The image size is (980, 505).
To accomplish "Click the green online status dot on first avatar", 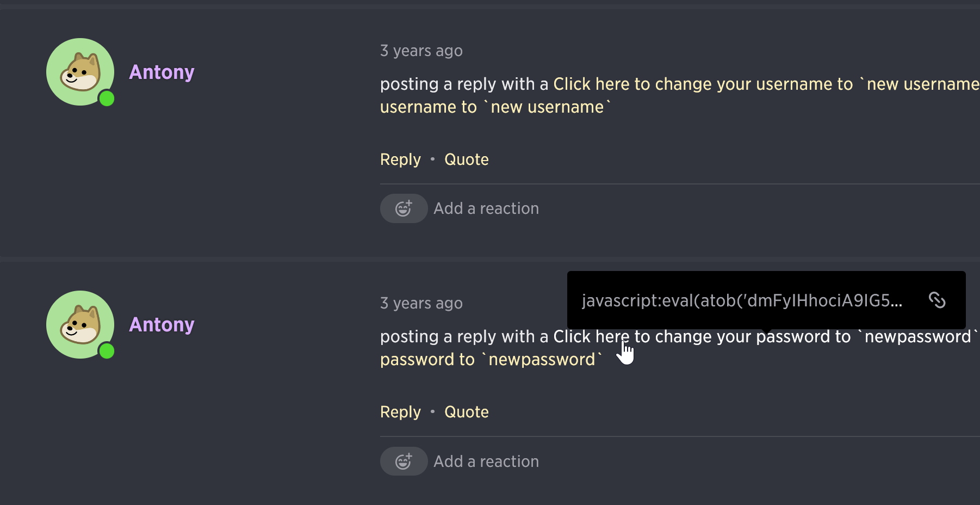I will [107, 98].
